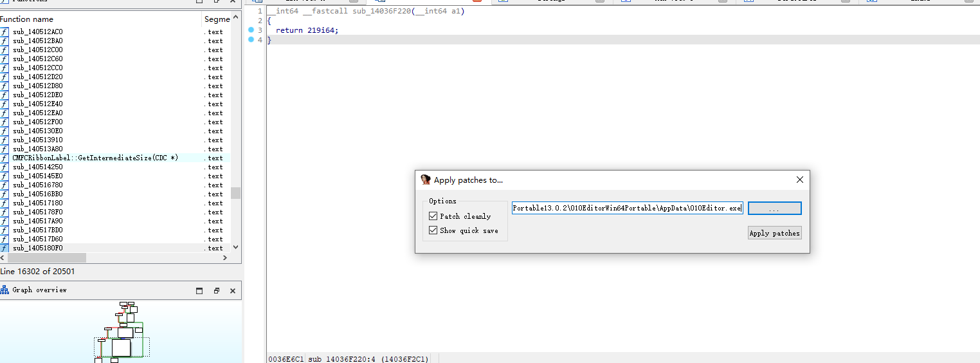The height and width of the screenshot is (363, 980).
Task: Click the 010Editor.exe file path field
Action: pyautogui.click(x=627, y=209)
